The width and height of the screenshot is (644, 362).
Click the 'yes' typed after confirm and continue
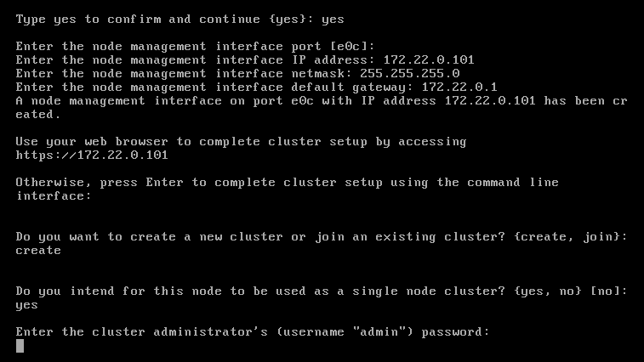click(333, 20)
